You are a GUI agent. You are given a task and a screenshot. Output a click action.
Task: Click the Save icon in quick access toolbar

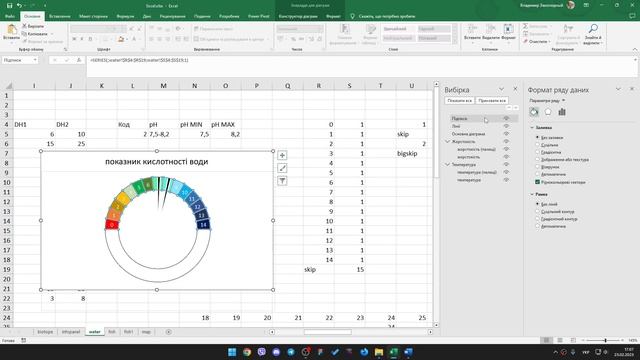(9, 6)
